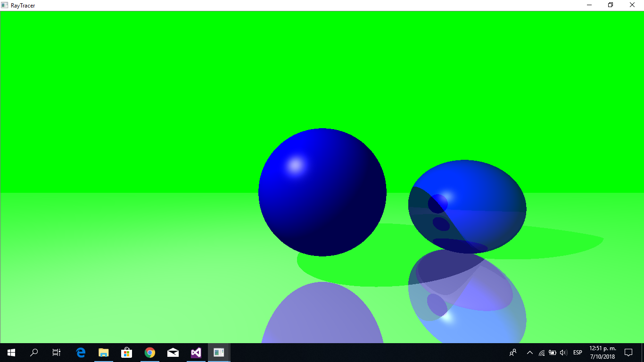Open the ESP input language selector
Image resolution: width=644 pixels, height=362 pixels.
578,353
